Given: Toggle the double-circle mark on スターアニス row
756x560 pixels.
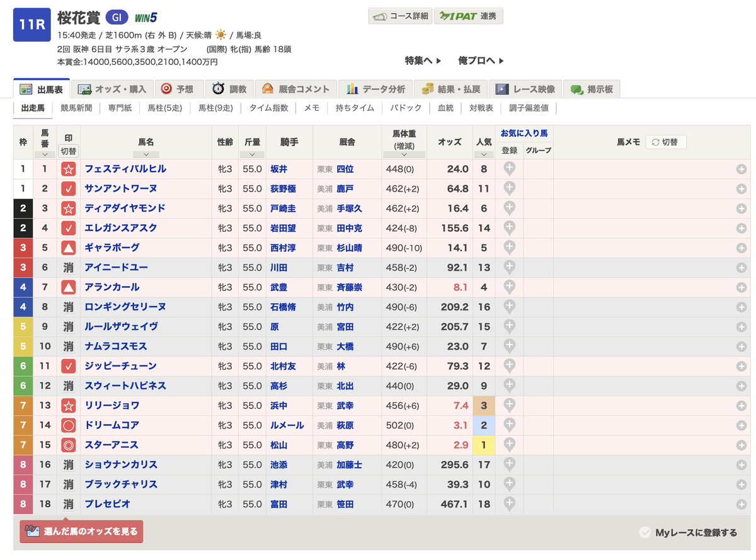Looking at the screenshot, I should point(69,445).
